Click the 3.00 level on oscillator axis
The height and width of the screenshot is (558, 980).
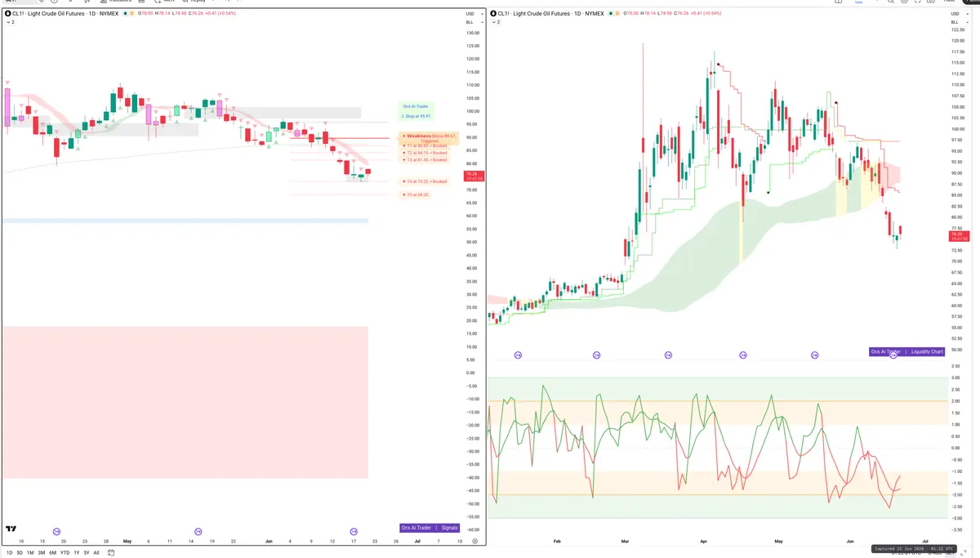pyautogui.click(x=955, y=377)
